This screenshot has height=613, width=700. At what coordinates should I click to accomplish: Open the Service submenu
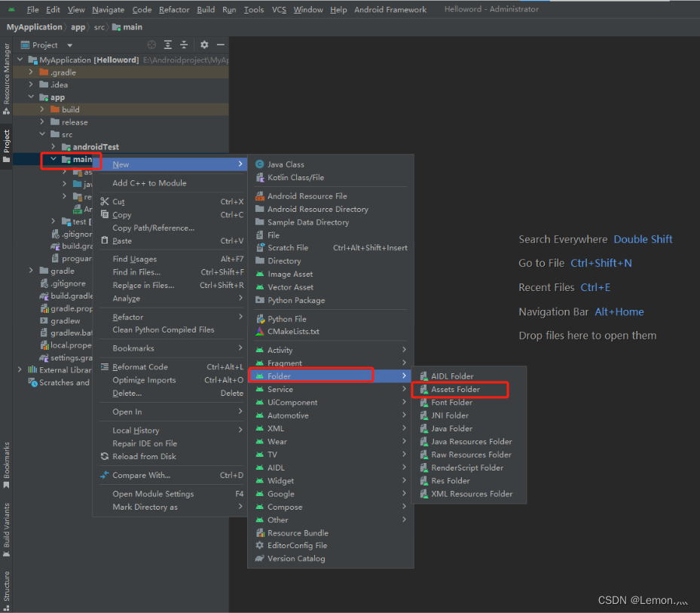330,389
